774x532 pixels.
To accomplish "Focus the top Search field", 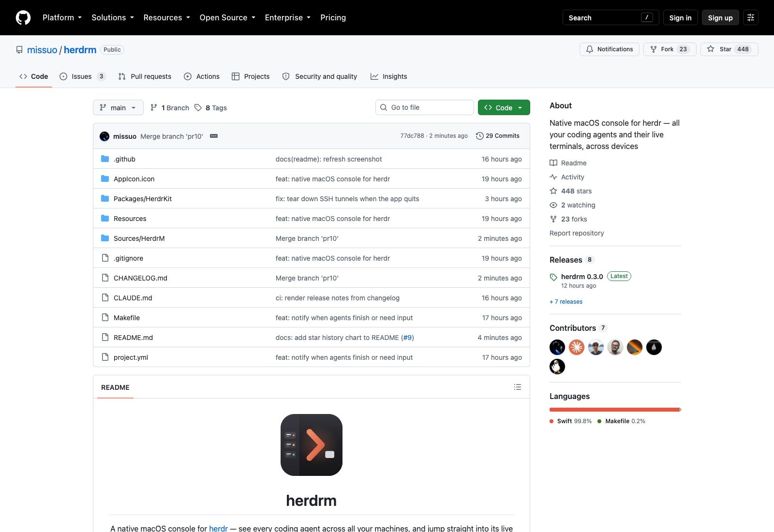I will tap(610, 17).
